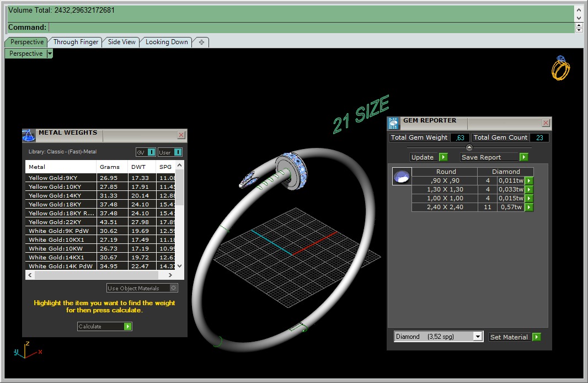
Task: Click the Total Gem Count value 23
Action: click(539, 137)
